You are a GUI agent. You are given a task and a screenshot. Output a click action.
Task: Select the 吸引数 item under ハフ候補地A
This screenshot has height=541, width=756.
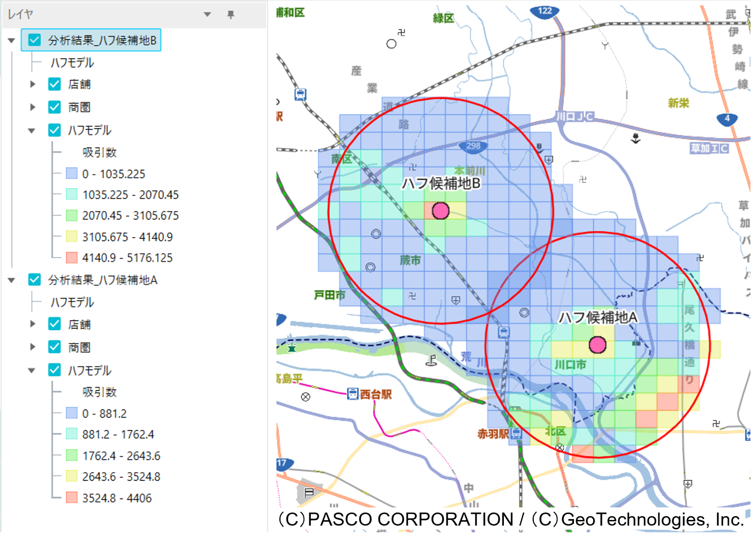pos(99,392)
